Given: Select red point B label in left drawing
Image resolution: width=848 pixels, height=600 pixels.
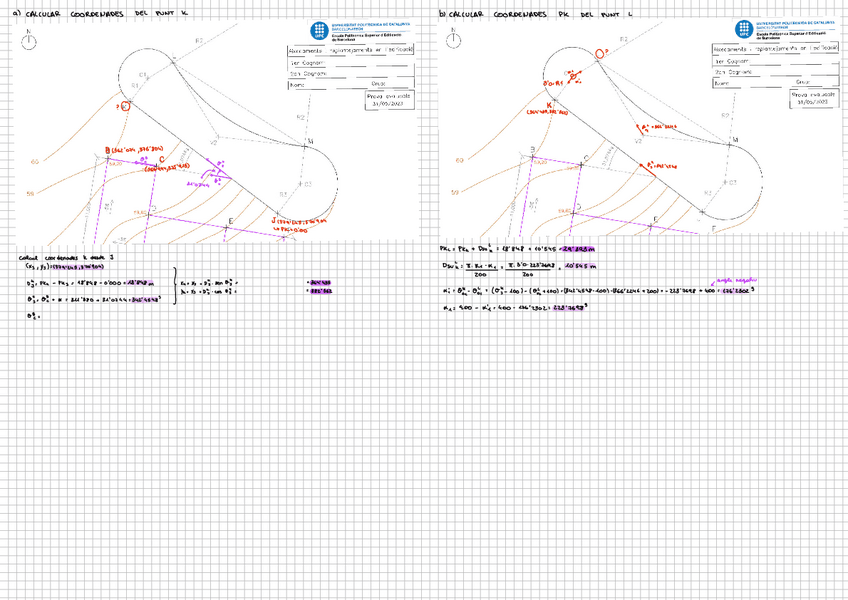Looking at the screenshot, I should click(x=108, y=149).
